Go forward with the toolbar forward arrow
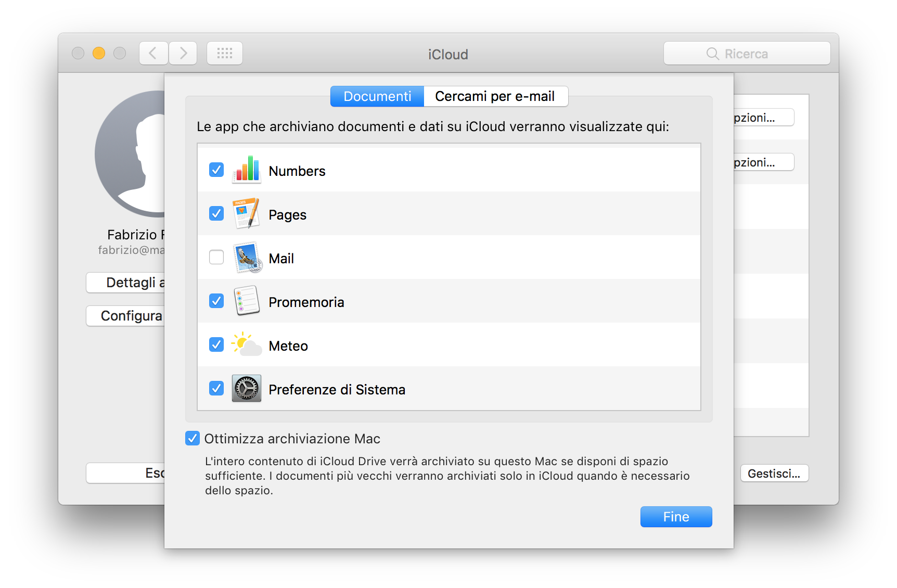Screen dimensions: 897x588 (x=183, y=53)
